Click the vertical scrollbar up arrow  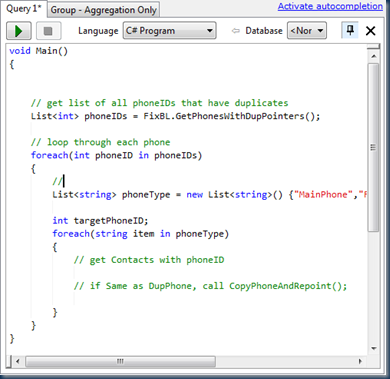tap(373, 56)
